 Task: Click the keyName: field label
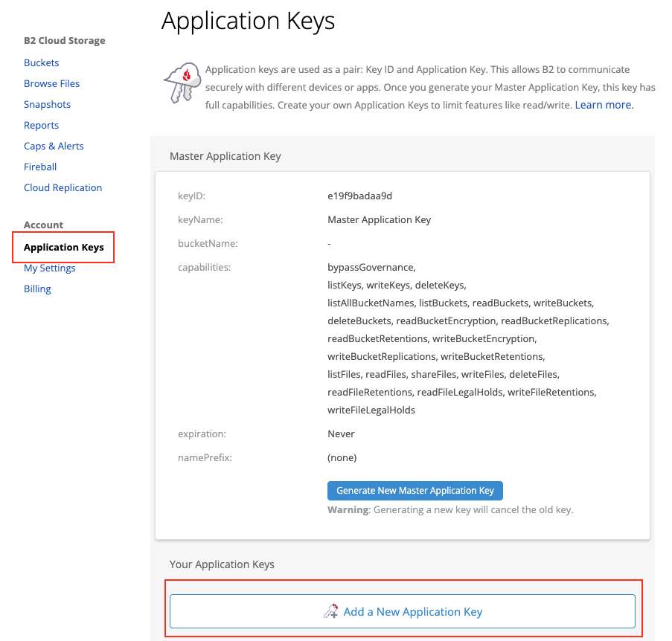coord(200,219)
